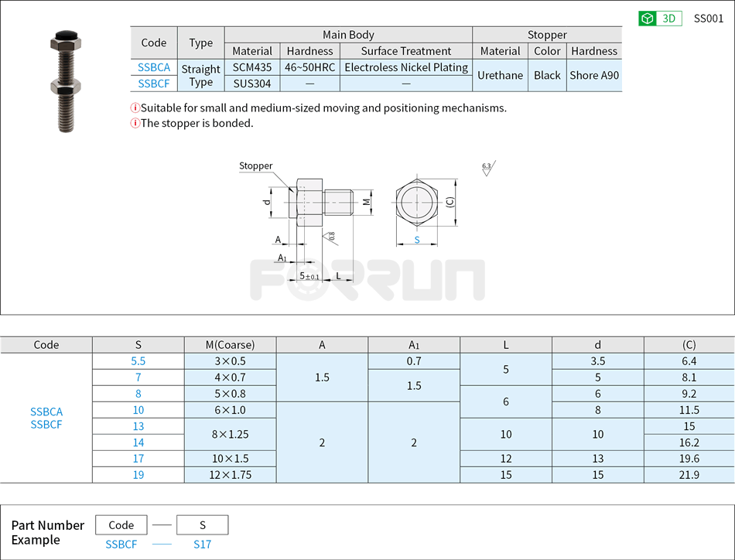Viewport: 735px width, 560px height.
Task: Choose size 8 in the S column
Action: click(x=138, y=394)
